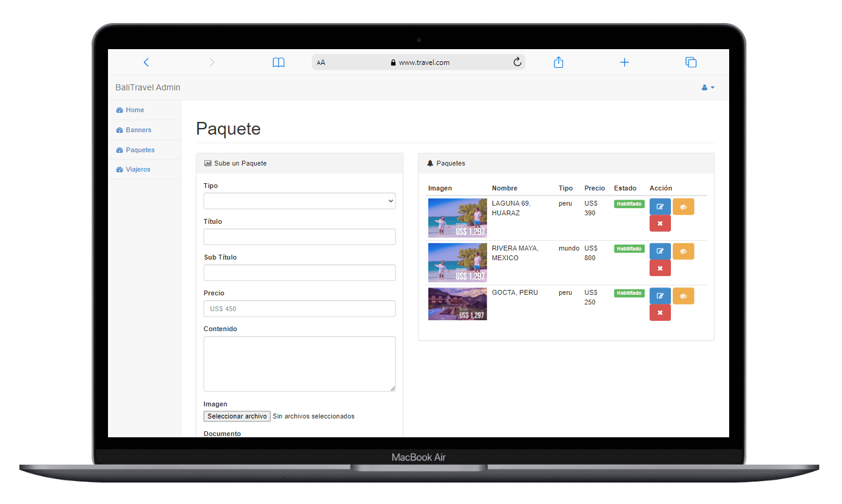Toggle visibility of GOCTA, PERU package
The width and height of the screenshot is (842, 504).
(683, 296)
